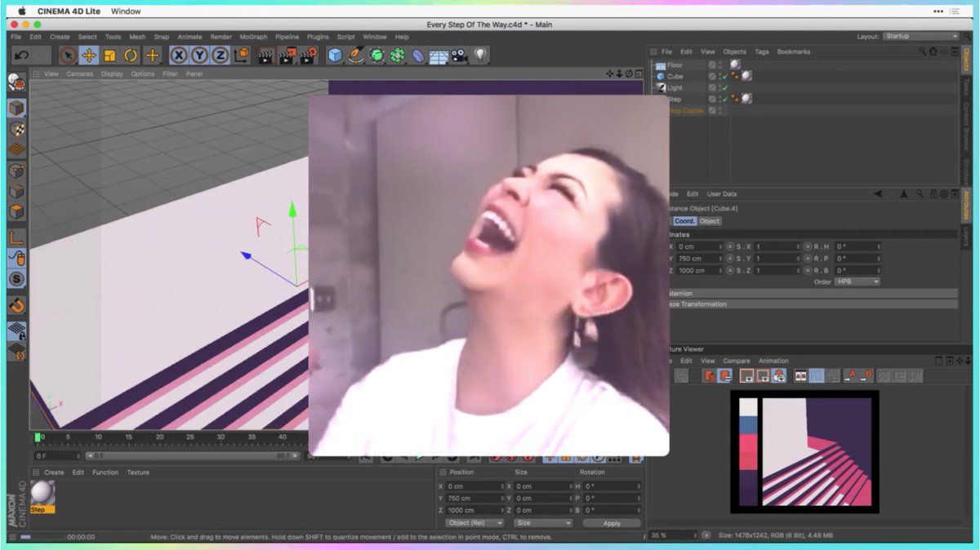980x550 pixels.
Task: Switch to the Coord. tab
Action: [x=684, y=221]
